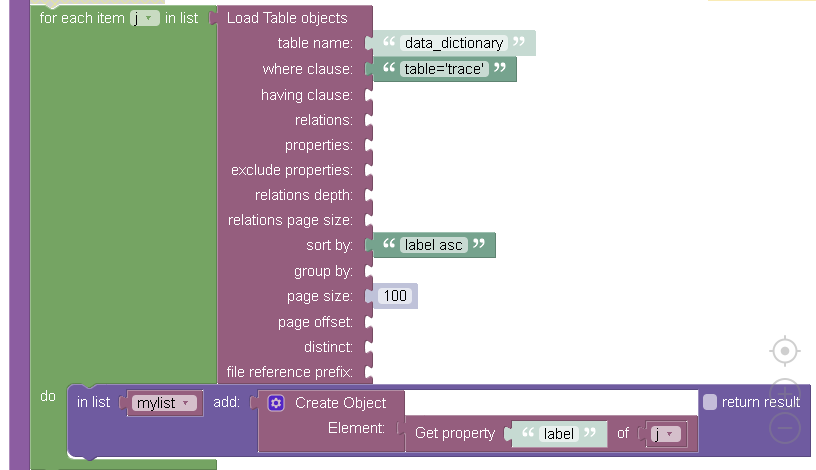The width and height of the screenshot is (816, 470).
Task: Open the j variable dropdown in for each
Action: [x=145, y=18]
